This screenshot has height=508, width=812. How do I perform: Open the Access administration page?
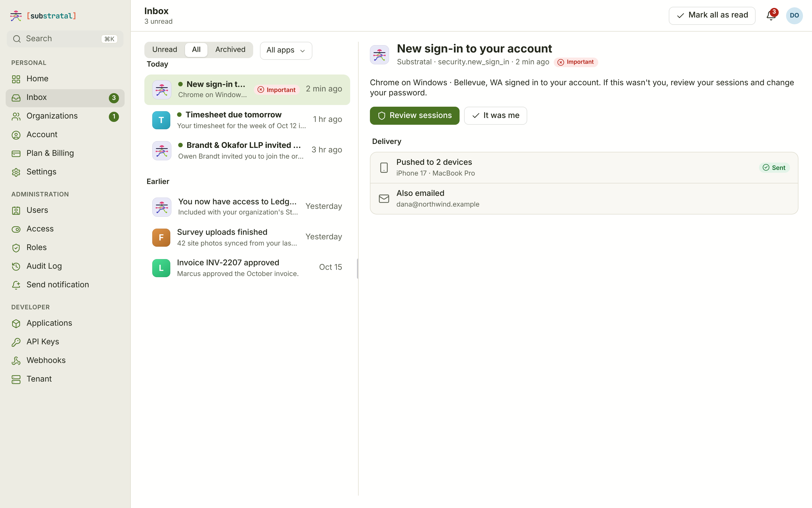65,229
